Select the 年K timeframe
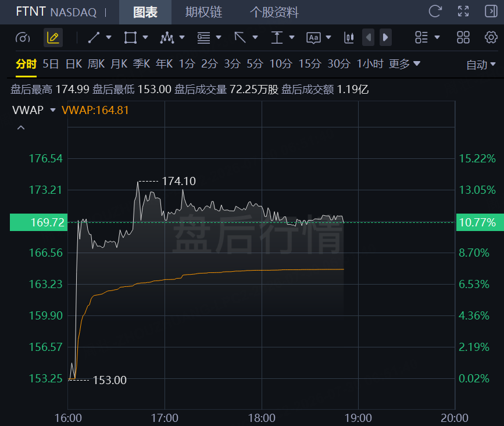The width and height of the screenshot is (504, 426). (165, 64)
